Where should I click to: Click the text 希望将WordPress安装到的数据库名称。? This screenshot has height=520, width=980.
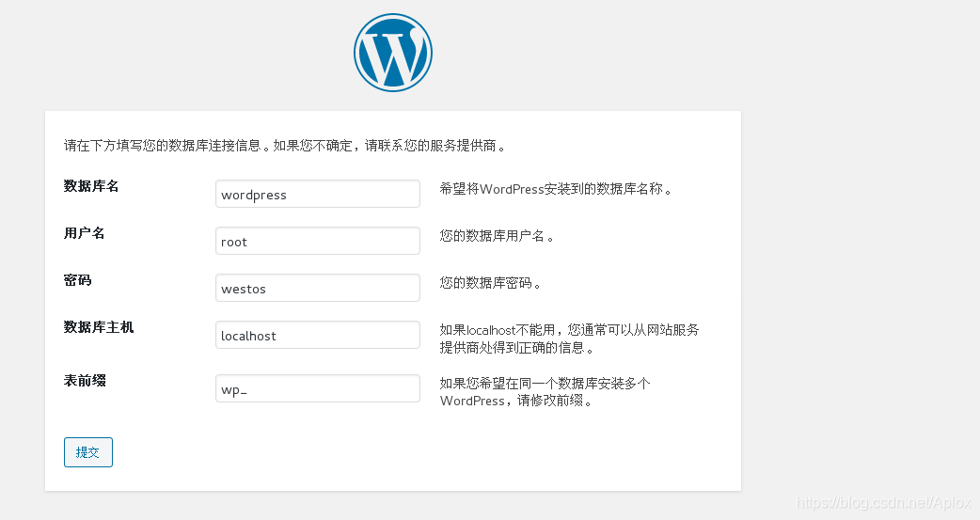click(556, 189)
